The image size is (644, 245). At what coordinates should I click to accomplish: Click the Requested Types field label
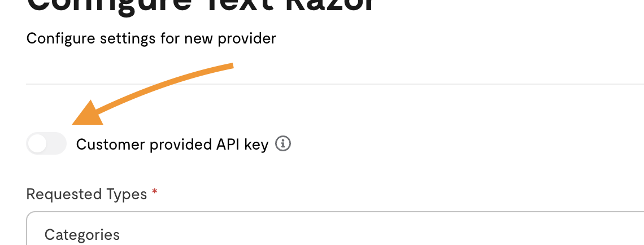click(86, 194)
